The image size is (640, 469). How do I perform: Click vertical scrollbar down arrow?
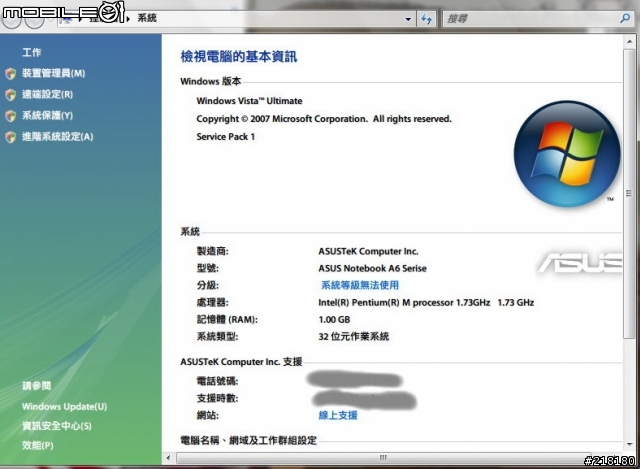click(x=629, y=444)
